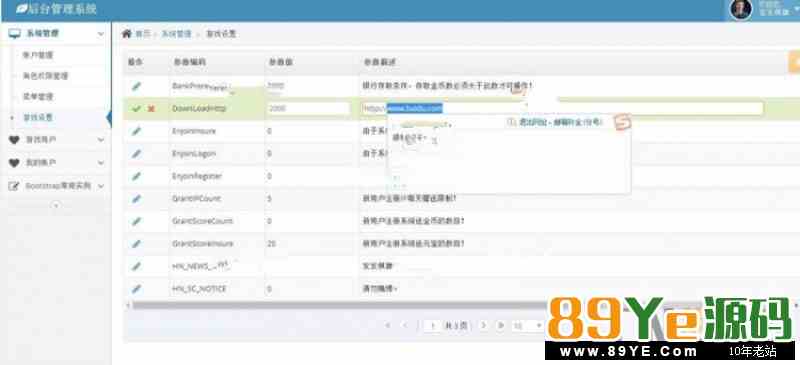Click value 0 in EnjoinInsure row
Screen dimensions: 800x365
[x=269, y=131]
